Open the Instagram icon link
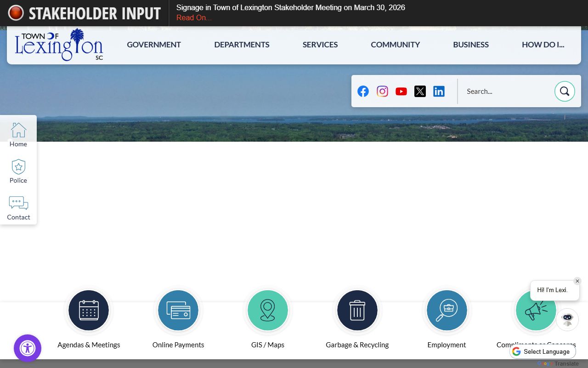 pyautogui.click(x=382, y=91)
